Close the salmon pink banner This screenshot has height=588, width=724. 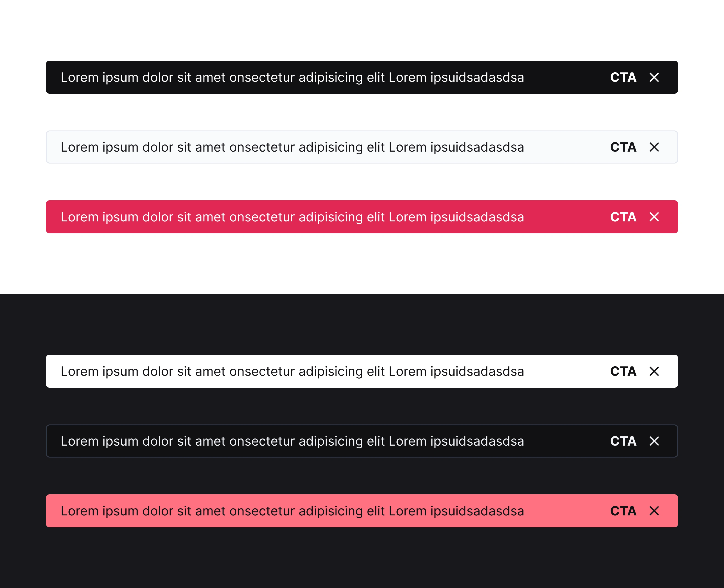[x=654, y=511]
